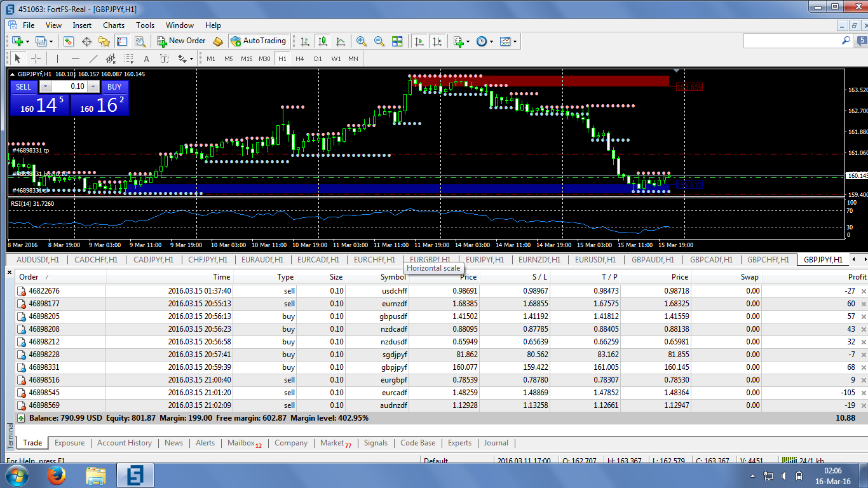
Task: Select the Text 'A' drawing tool
Action: [x=146, y=58]
